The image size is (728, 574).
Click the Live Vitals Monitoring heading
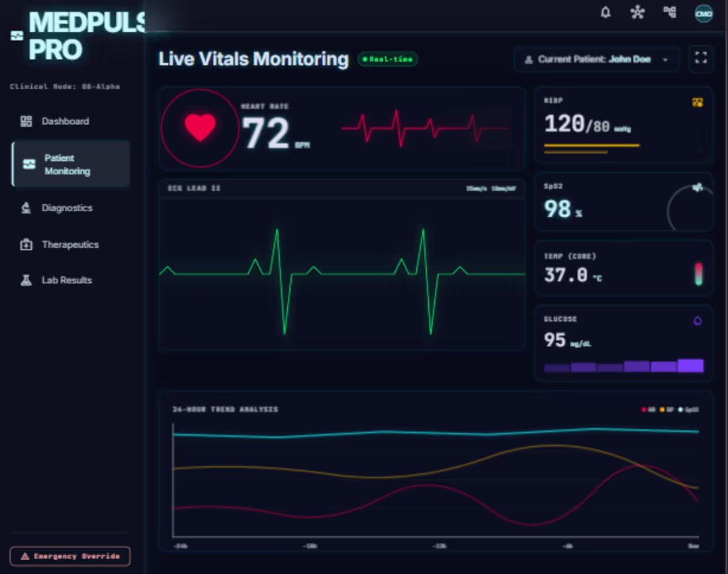pos(253,59)
